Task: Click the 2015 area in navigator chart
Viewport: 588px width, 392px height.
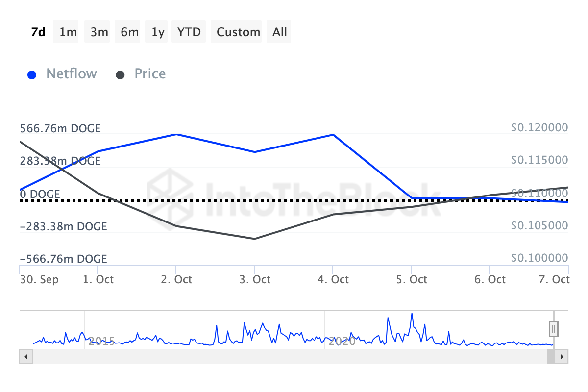Action: click(x=101, y=341)
